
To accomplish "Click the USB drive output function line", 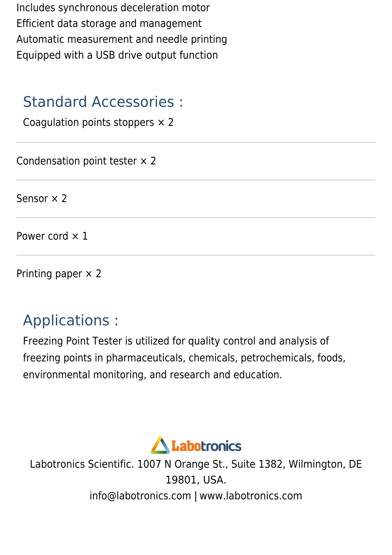I will click(117, 55).
